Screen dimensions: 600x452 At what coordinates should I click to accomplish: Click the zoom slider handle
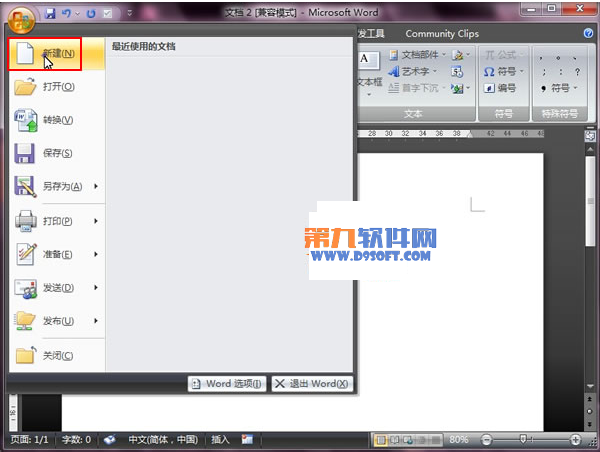[x=523, y=440]
